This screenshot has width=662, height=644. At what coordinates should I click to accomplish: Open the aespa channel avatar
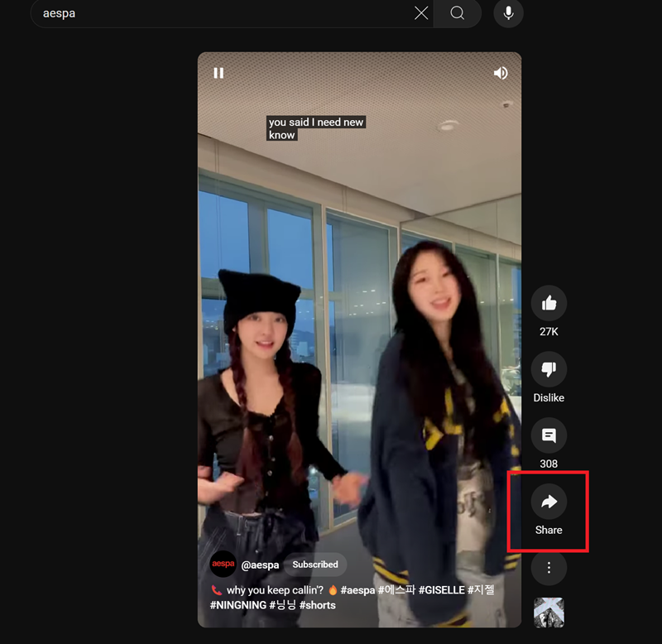click(x=223, y=565)
